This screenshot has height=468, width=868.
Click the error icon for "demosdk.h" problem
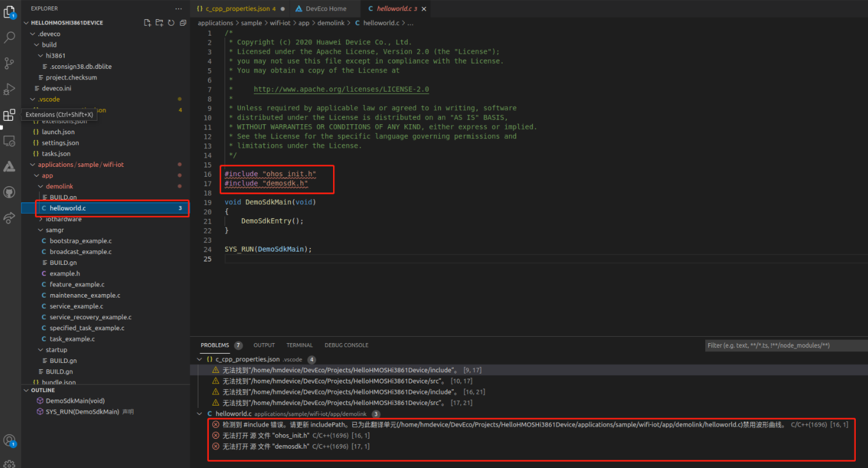click(x=216, y=446)
